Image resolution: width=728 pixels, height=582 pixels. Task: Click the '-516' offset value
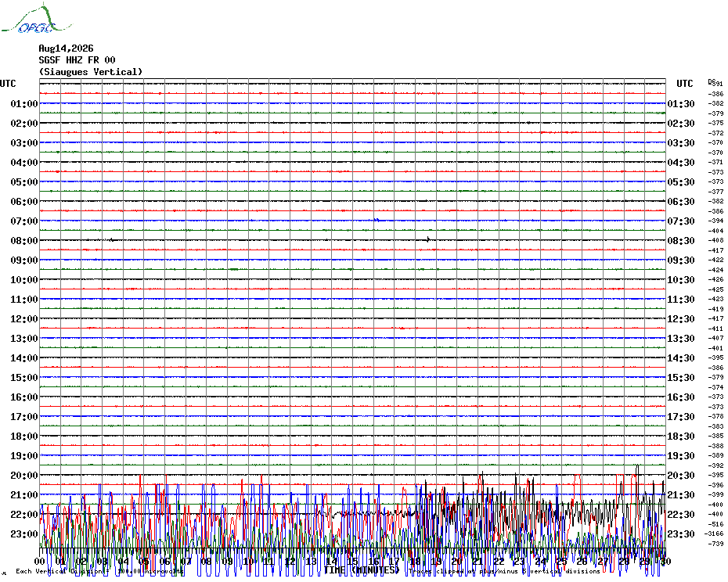click(716, 524)
